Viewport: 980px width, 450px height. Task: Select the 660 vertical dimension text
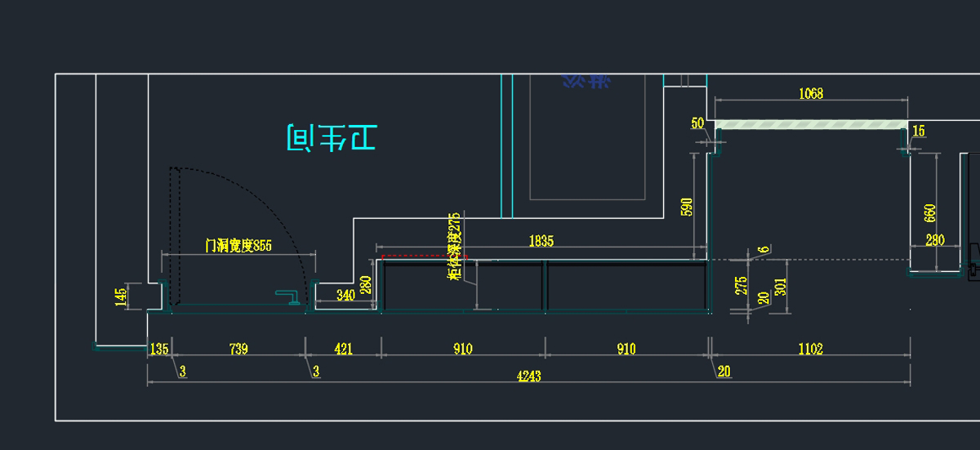[x=929, y=213]
